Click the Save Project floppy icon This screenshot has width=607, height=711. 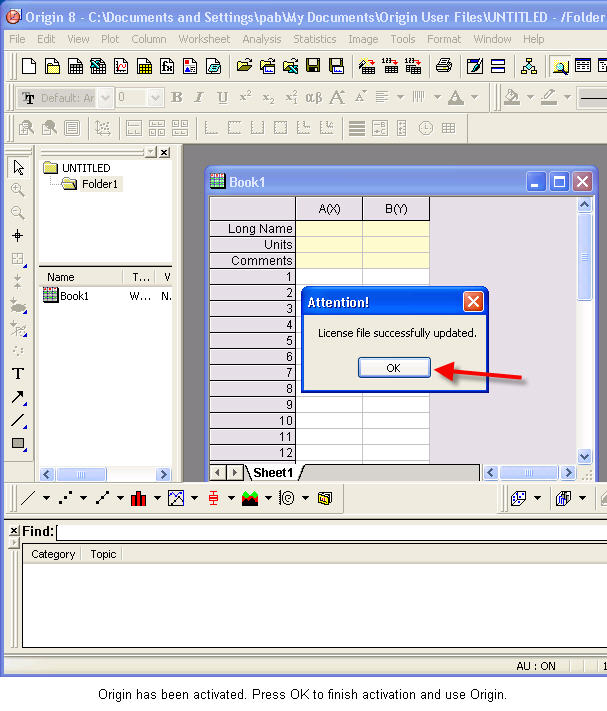[x=313, y=66]
